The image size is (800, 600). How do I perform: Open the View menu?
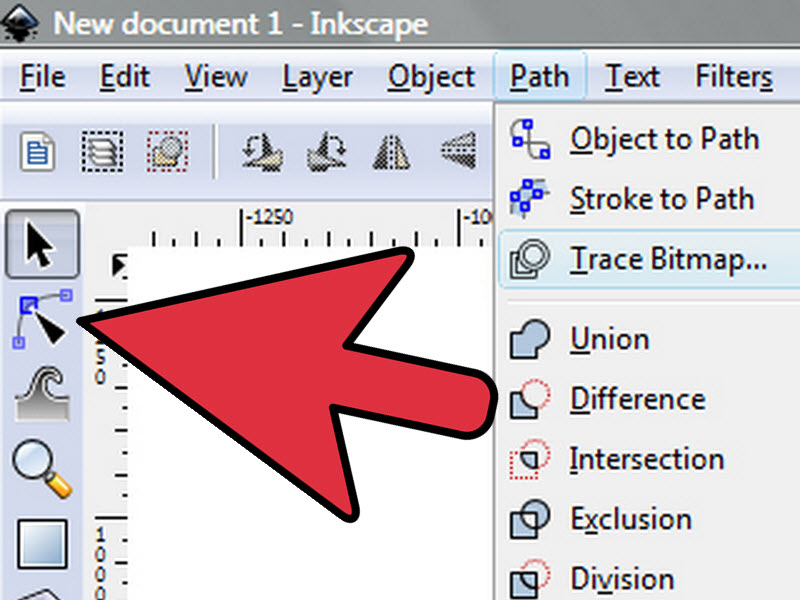(x=216, y=78)
